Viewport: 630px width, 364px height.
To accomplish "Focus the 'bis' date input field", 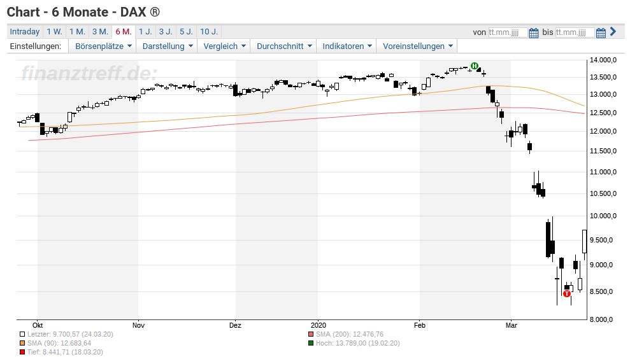I will click(575, 32).
